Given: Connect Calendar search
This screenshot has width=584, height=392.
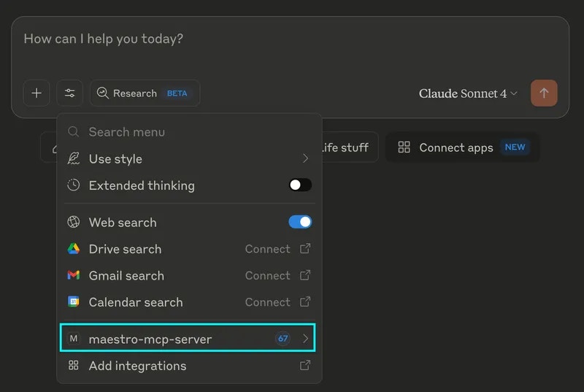Looking at the screenshot, I should point(268,302).
